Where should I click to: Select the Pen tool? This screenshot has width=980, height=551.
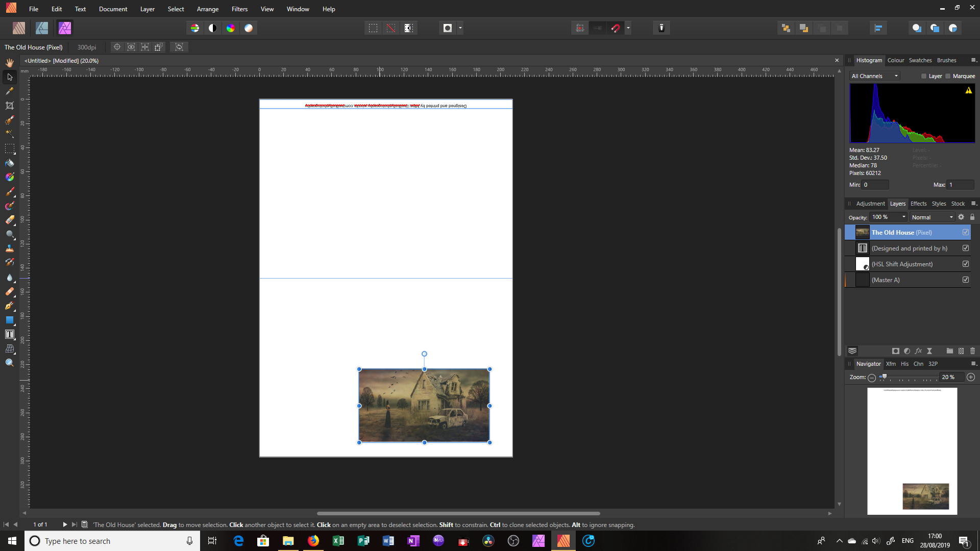click(10, 306)
